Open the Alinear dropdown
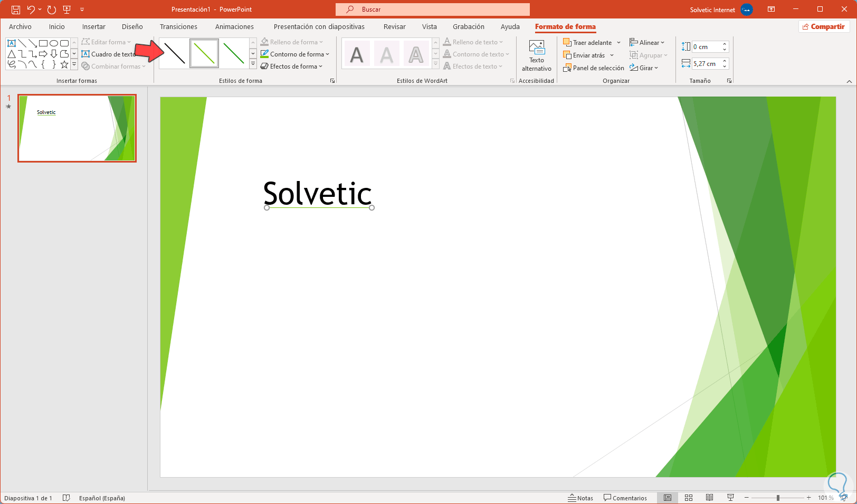Screen dimensions: 857x504 click(647, 42)
